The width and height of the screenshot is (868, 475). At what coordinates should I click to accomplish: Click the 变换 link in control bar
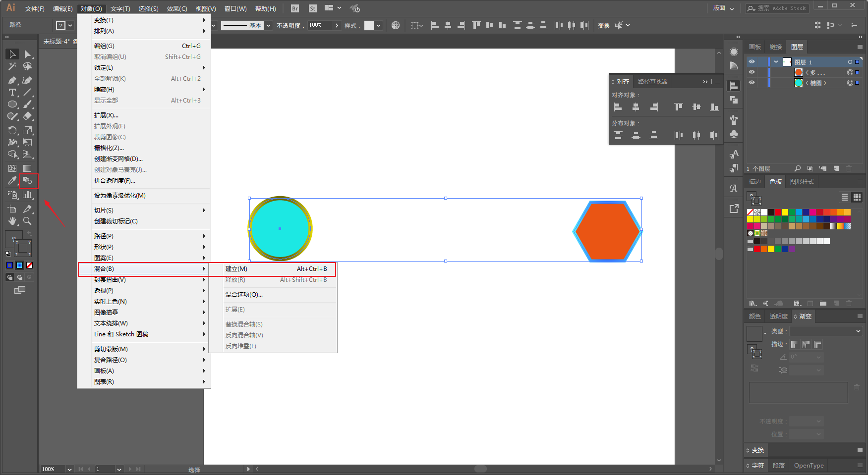pyautogui.click(x=604, y=26)
